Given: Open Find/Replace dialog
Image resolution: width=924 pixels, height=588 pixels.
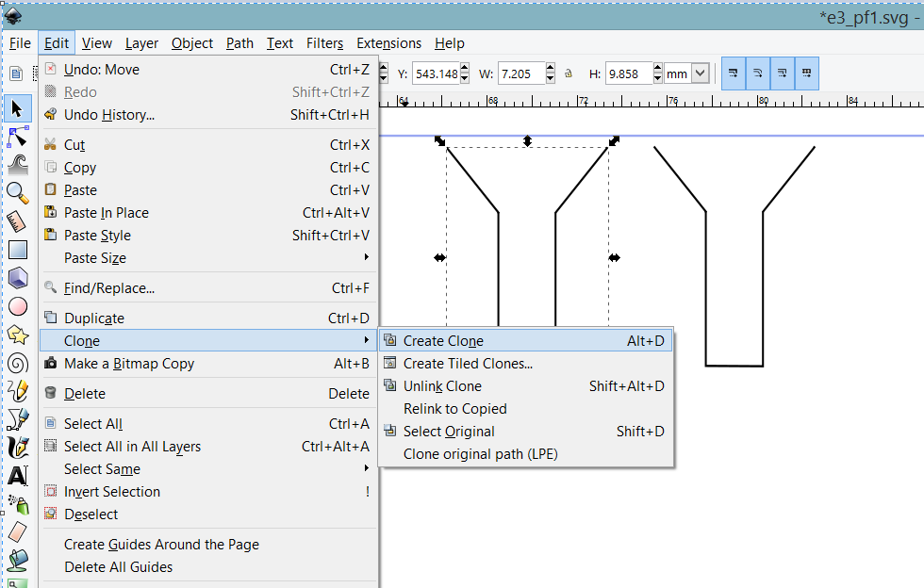Looking at the screenshot, I should pyautogui.click(x=208, y=288).
